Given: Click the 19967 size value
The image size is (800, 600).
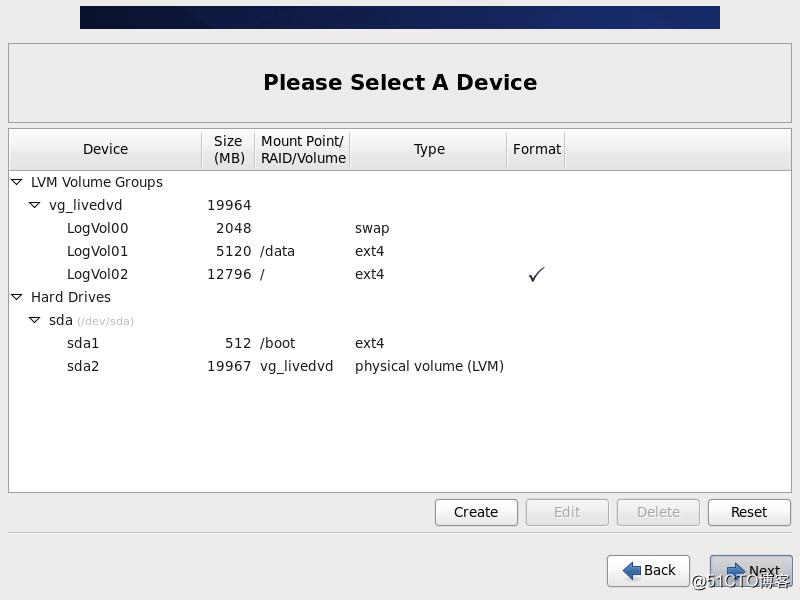Looking at the screenshot, I should pos(229,366).
